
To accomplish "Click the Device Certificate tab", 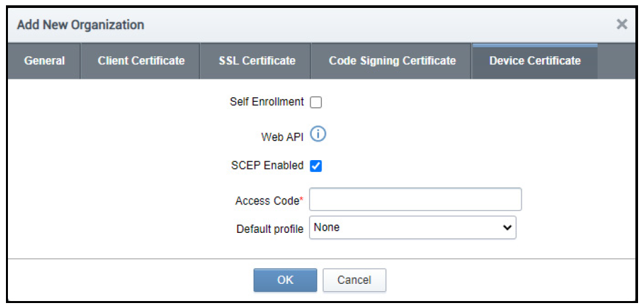I will 535,61.
